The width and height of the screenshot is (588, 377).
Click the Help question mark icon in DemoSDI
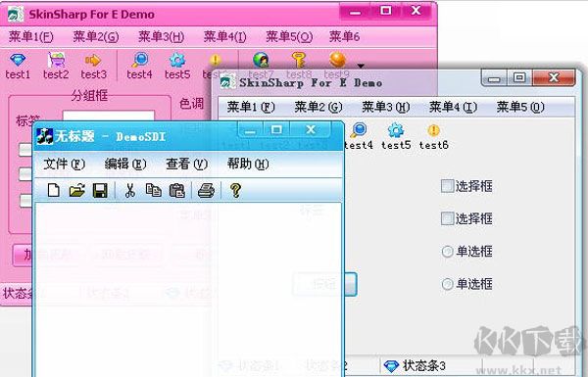pos(235,190)
